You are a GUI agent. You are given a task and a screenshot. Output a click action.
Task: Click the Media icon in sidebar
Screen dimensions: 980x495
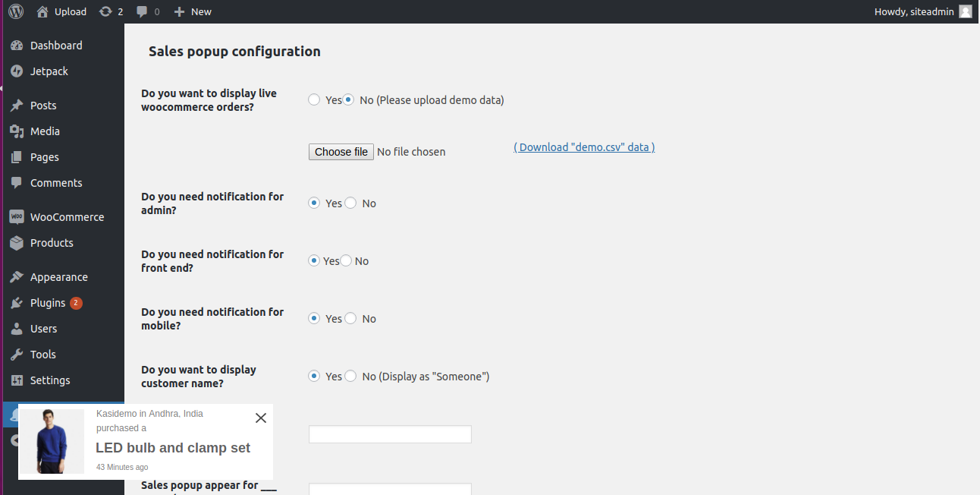(17, 131)
